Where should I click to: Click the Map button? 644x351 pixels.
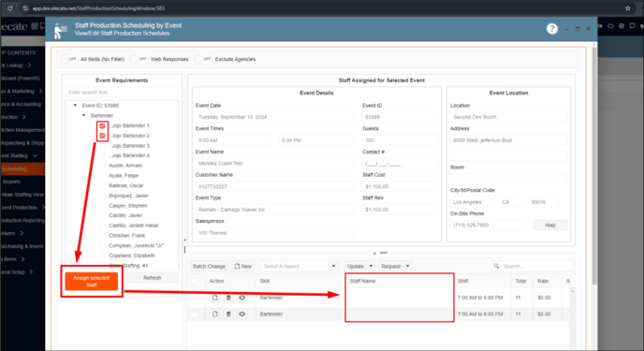click(550, 225)
